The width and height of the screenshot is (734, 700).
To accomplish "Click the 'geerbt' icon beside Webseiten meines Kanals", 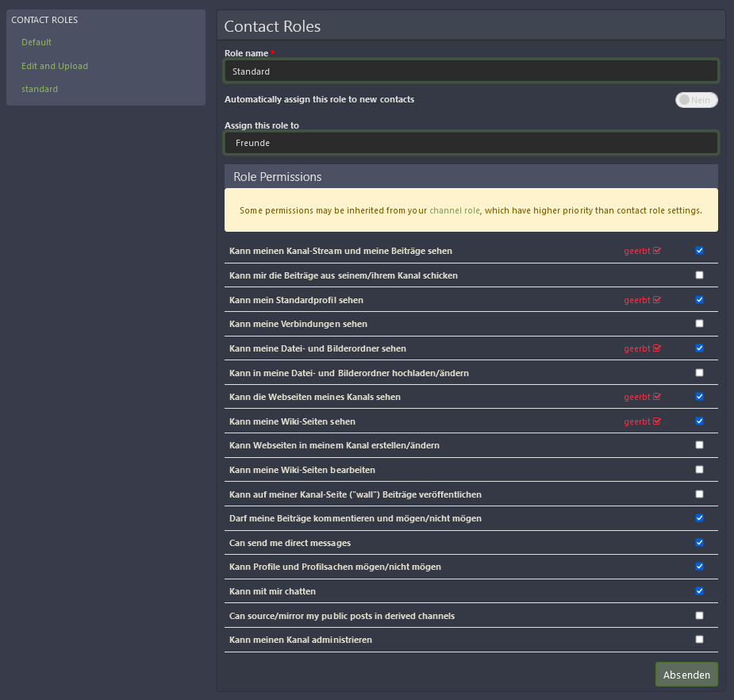I will pyautogui.click(x=657, y=397).
